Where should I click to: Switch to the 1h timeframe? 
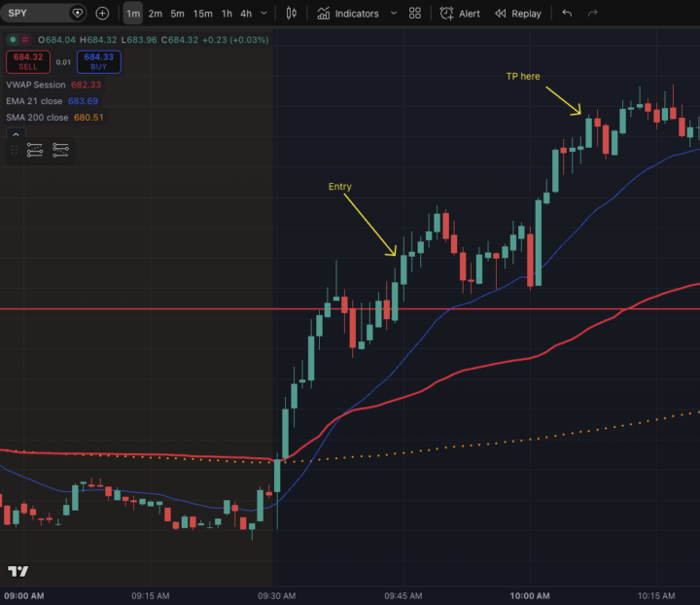[227, 14]
